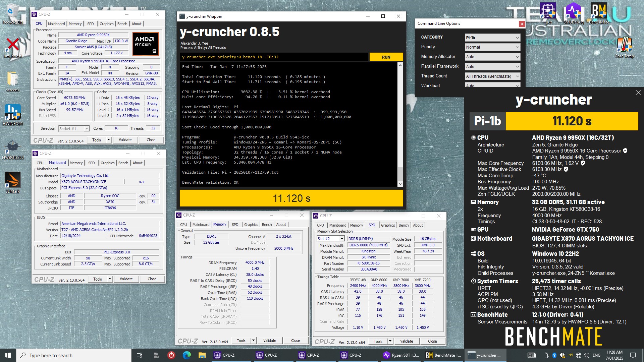Image resolution: width=644 pixels, height=362 pixels.
Task: Launch HWiNFO64 from the desktop
Action: [x=12, y=115]
